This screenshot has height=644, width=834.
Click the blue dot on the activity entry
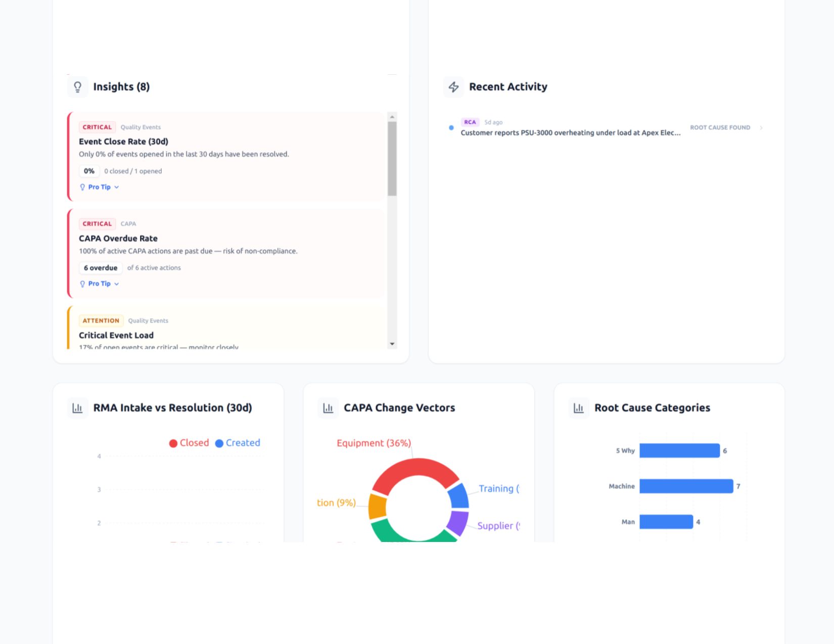click(451, 128)
